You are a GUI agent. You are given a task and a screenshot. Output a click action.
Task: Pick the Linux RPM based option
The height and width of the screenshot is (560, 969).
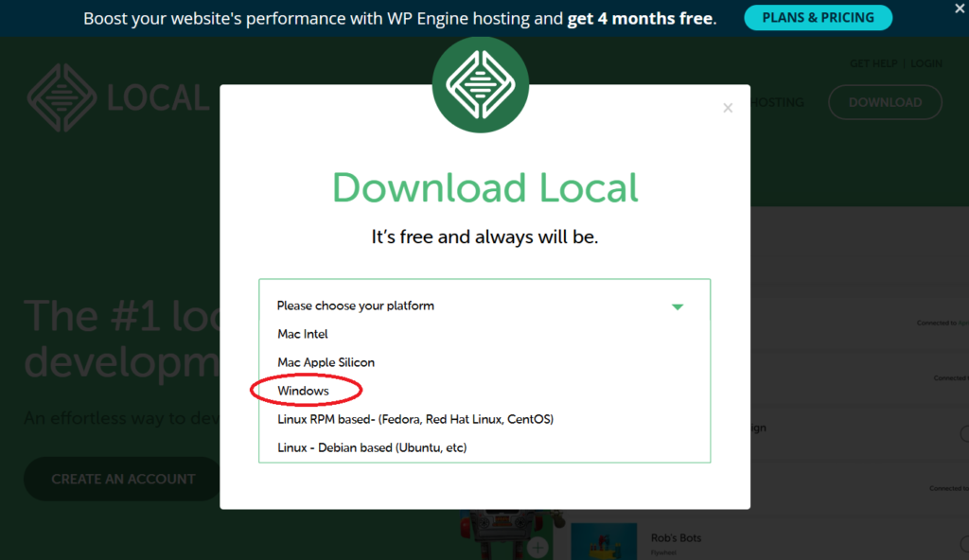(415, 419)
